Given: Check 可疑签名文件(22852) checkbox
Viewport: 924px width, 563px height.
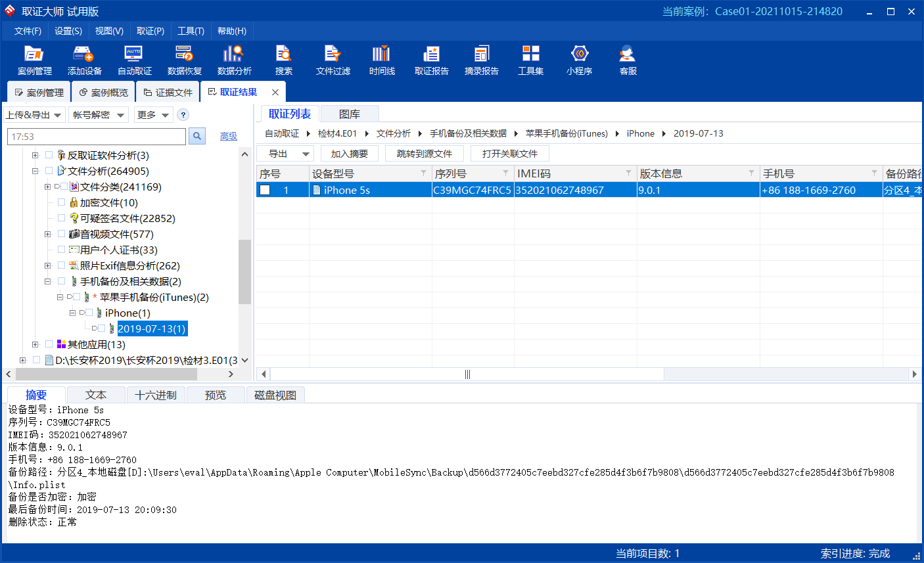Looking at the screenshot, I should point(61,219).
